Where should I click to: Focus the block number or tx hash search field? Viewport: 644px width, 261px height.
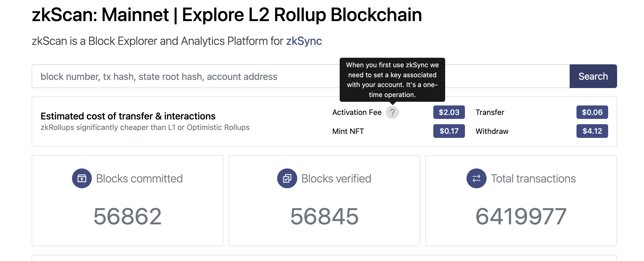(x=185, y=76)
